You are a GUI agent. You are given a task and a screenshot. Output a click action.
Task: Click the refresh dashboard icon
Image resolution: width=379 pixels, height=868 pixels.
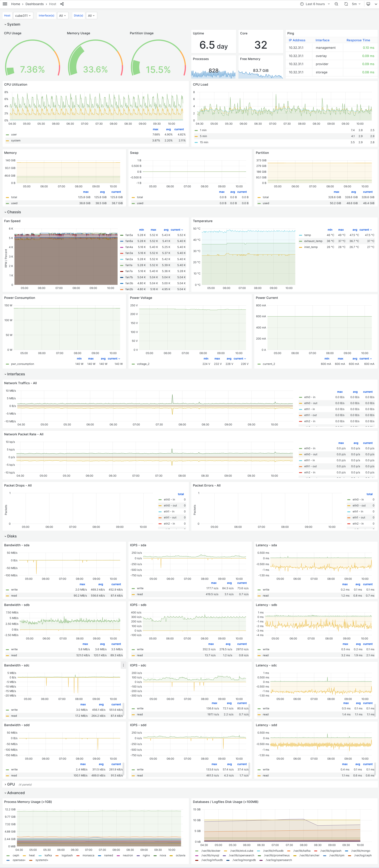coord(346,4)
